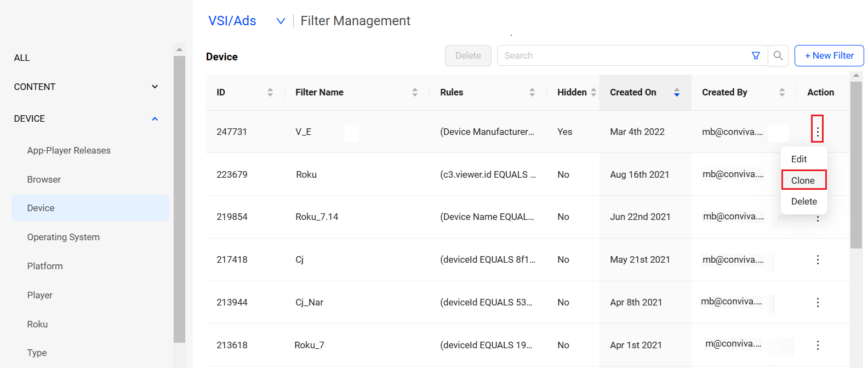Open the VSI/Ads dropdown chevron

coord(281,21)
